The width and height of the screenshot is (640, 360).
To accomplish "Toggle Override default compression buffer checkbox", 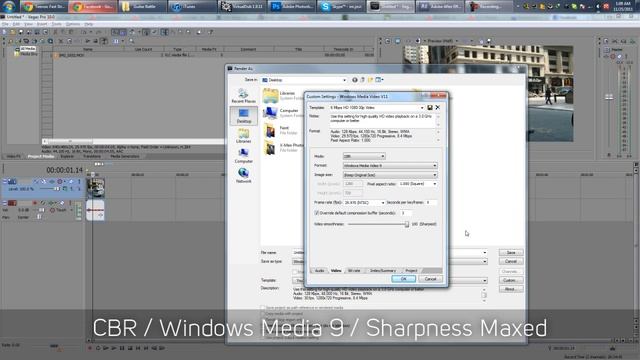I will coord(316,213).
